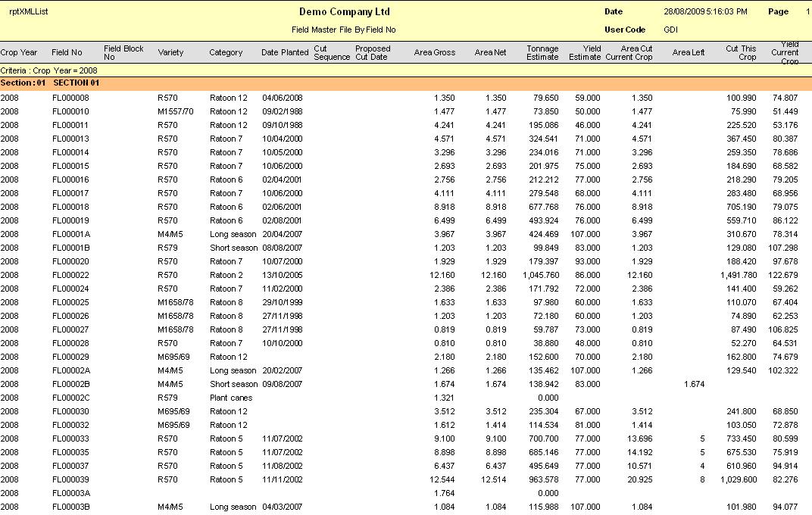This screenshot has width=812, height=515.
Task: Click the Cut This Crop column header
Action: point(741,52)
